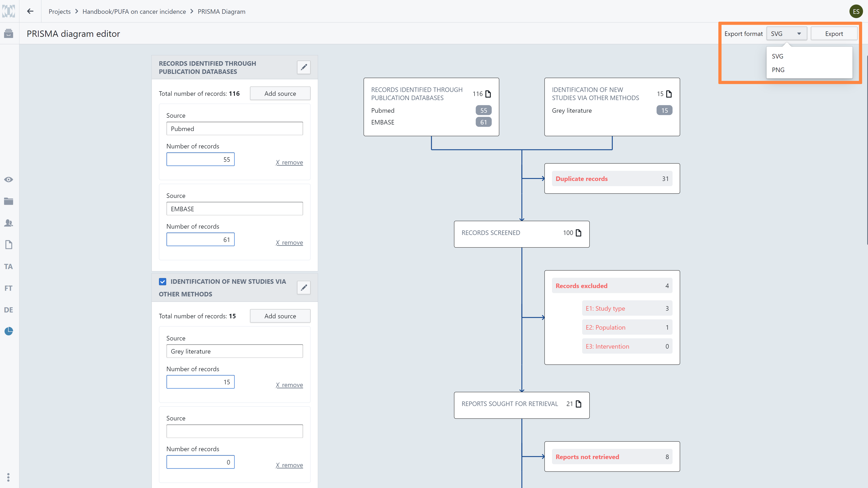This screenshot has width=868, height=488.
Task: Expand the Export format dropdown
Action: click(786, 34)
